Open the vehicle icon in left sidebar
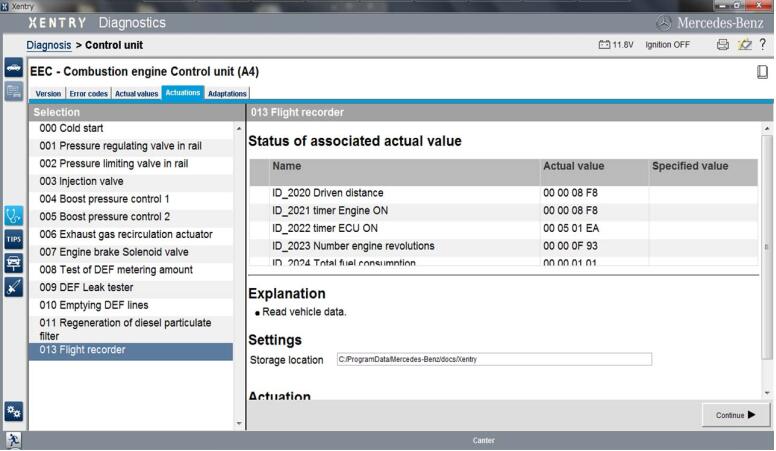The image size is (776, 451). [13, 67]
